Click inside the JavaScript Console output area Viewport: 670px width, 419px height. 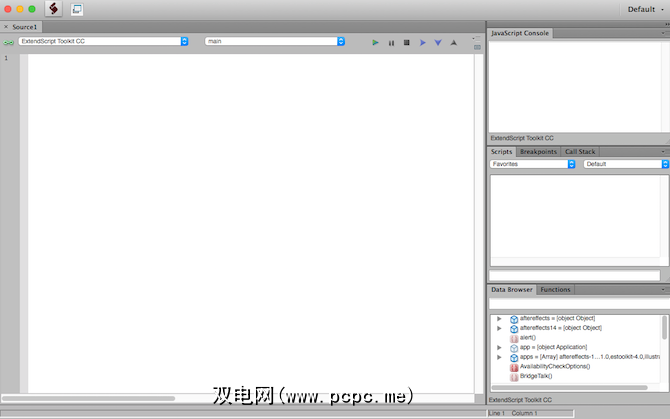(575, 87)
